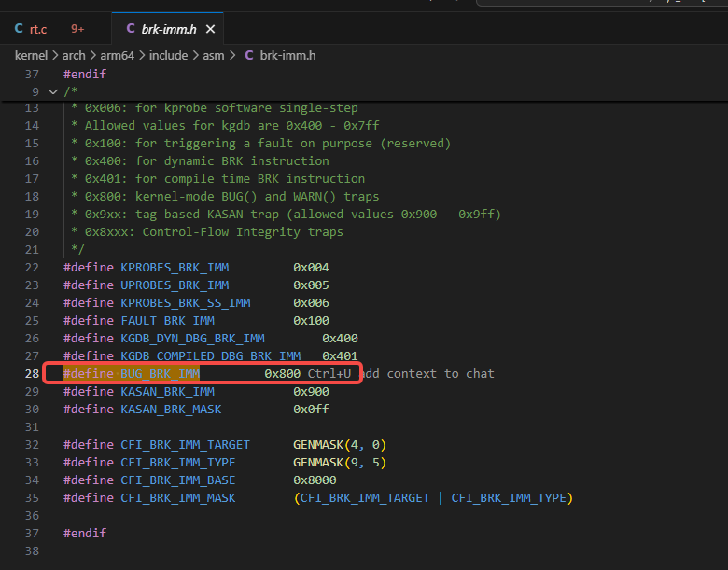The image size is (728, 570).
Task: Collapse the comment block at sticky line 9
Action: pos(53,92)
